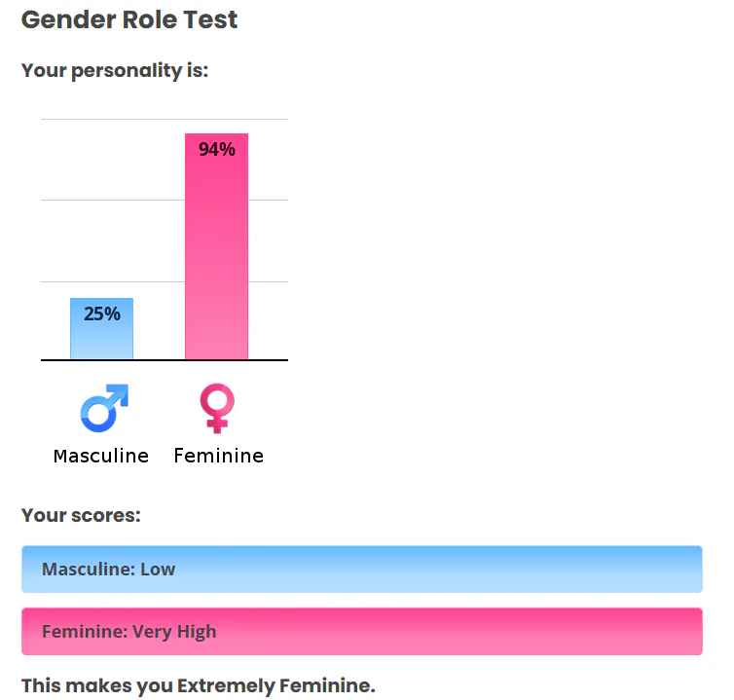Click the Masculine label under the male icon
The width and height of the screenshot is (734, 700).
[101, 456]
